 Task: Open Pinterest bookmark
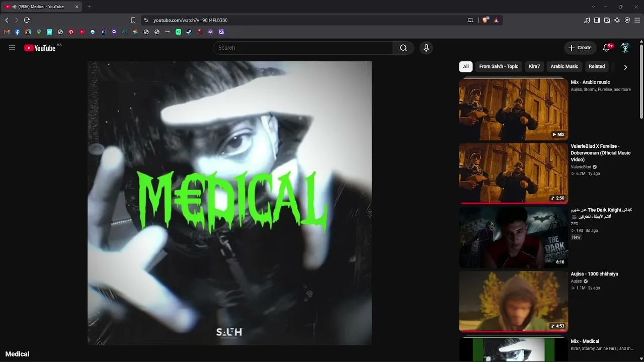(x=71, y=32)
